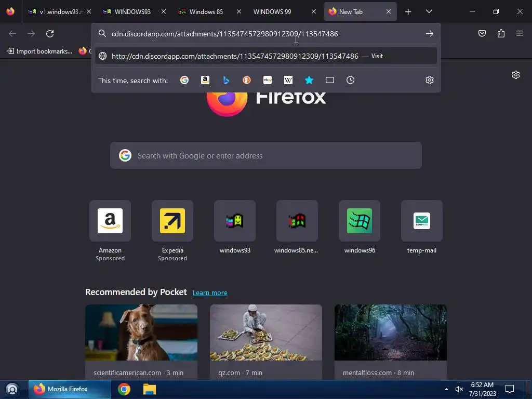This screenshot has width=532, height=399.
Task: Click Mozilla Firefox taskbar button
Action: click(70, 389)
